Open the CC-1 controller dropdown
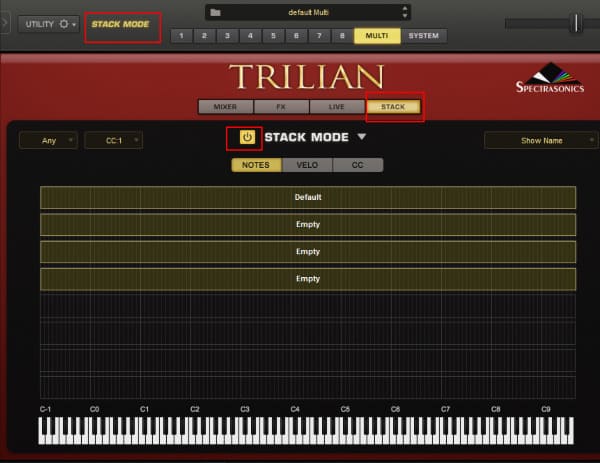 coord(114,140)
